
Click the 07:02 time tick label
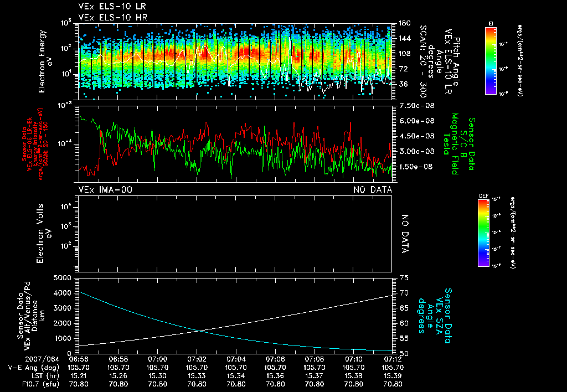point(197,359)
